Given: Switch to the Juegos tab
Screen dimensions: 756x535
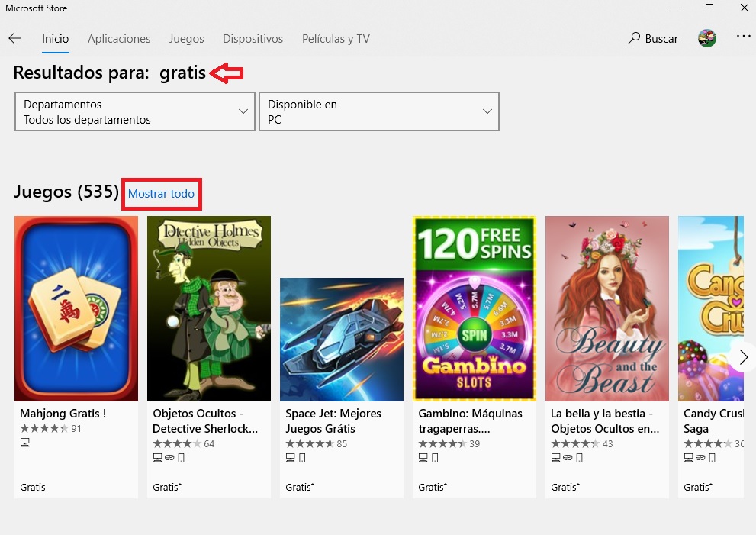Looking at the screenshot, I should tap(187, 39).
